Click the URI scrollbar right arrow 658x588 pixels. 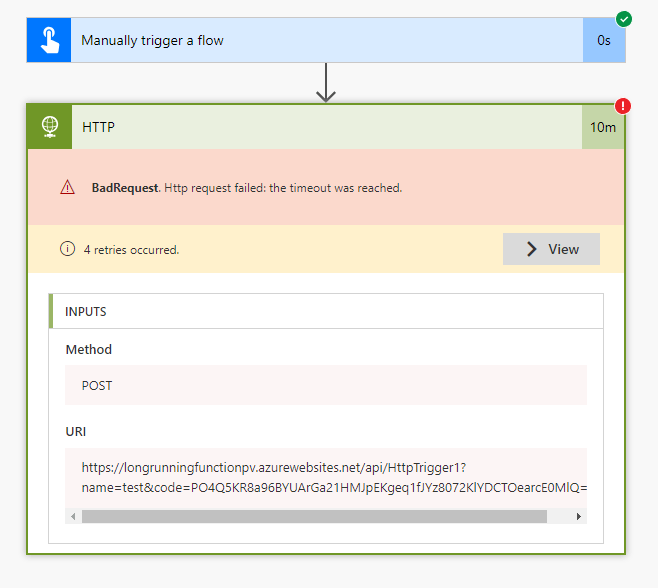tap(579, 516)
